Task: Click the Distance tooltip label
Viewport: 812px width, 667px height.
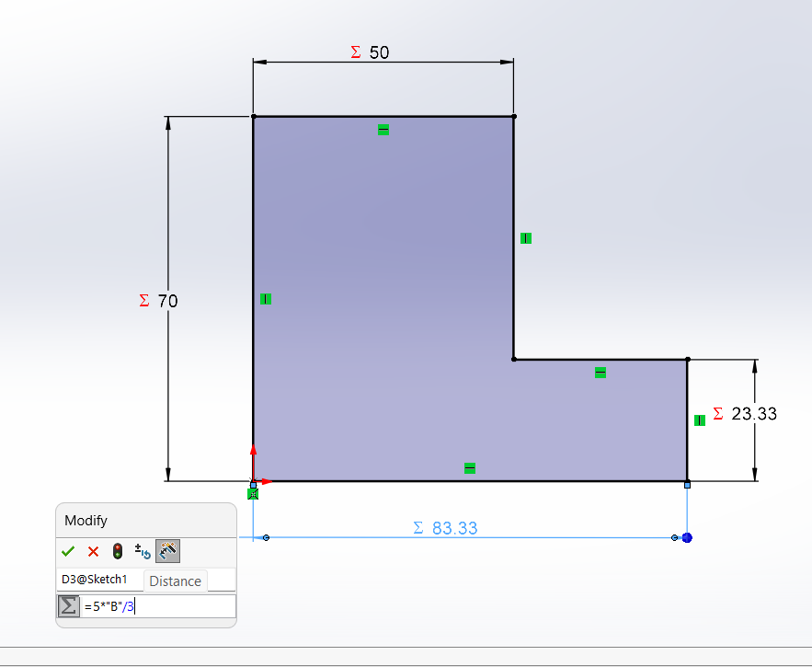Action: click(175, 581)
